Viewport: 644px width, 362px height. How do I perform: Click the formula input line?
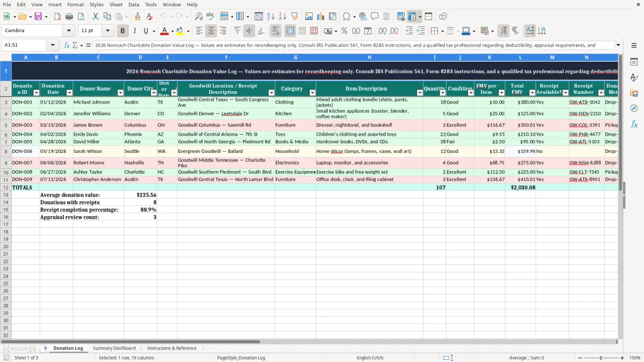(353, 45)
